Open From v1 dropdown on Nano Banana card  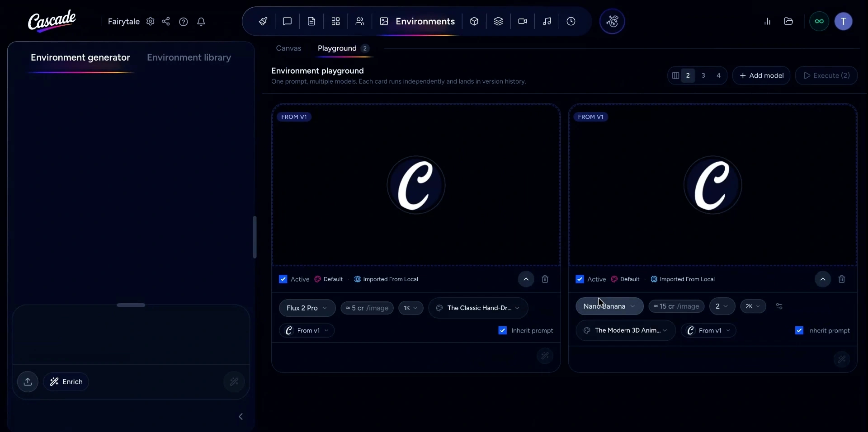click(708, 331)
